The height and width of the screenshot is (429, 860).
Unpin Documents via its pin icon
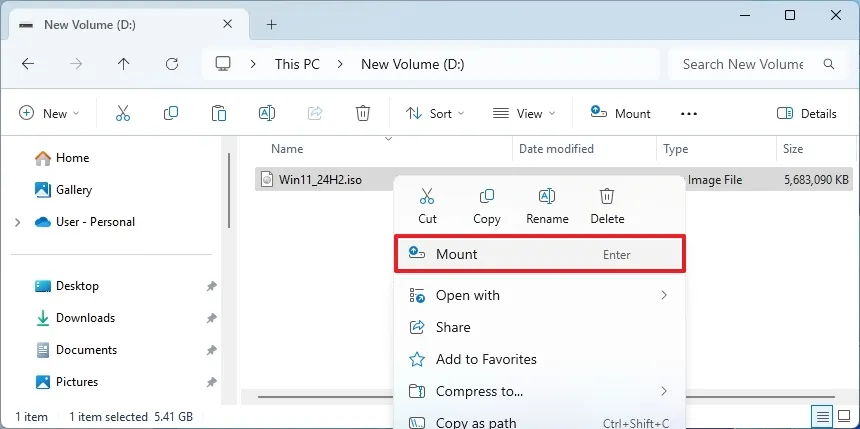point(211,350)
